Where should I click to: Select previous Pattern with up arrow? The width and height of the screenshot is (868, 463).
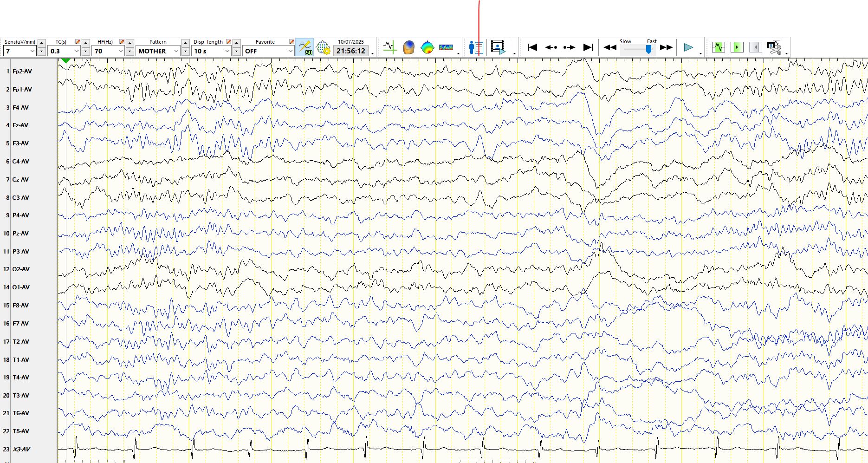pos(185,43)
